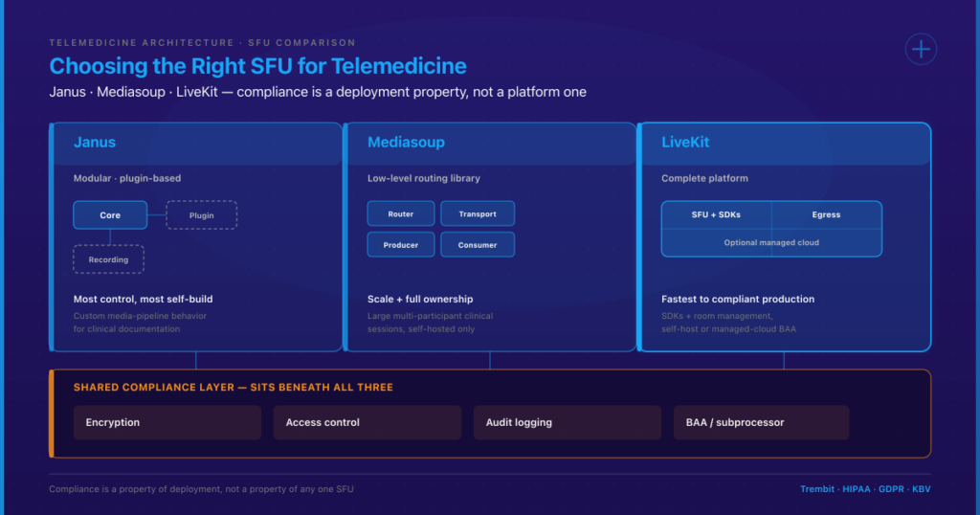Click 'Telemedicine Architecture · SFU Comparison' eyebrow text
The height and width of the screenshot is (515, 980).
coord(203,42)
